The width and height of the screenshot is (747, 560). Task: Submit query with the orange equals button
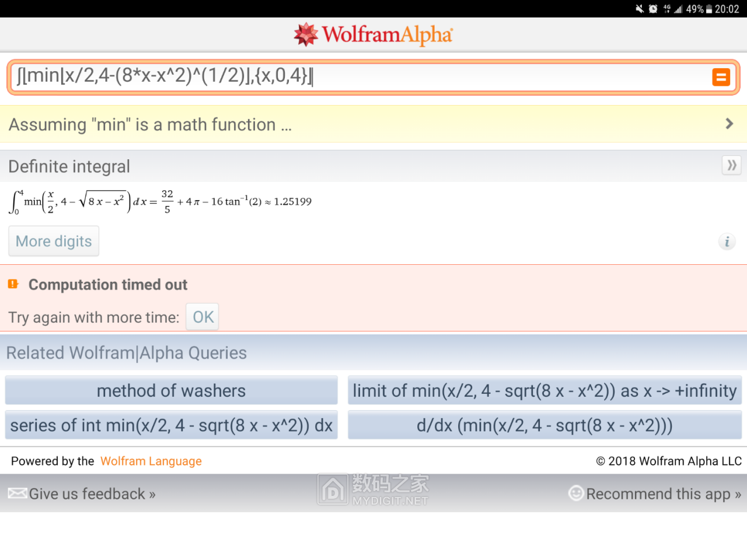tap(721, 77)
